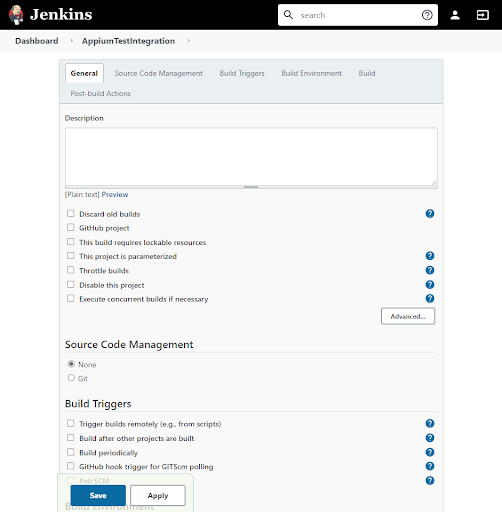Switch to the Build tab
Viewport: 502px width, 512px height.
click(367, 73)
